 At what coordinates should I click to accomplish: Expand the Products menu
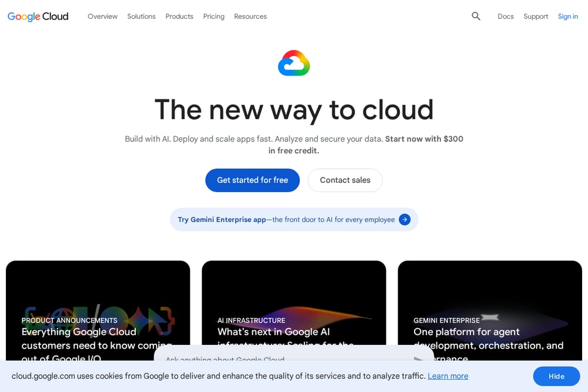click(179, 16)
